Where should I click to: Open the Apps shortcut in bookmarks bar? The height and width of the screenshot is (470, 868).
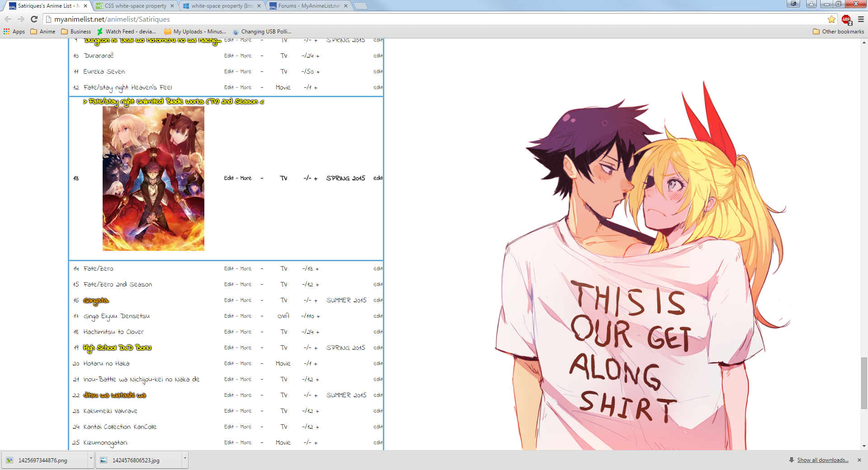click(x=14, y=32)
